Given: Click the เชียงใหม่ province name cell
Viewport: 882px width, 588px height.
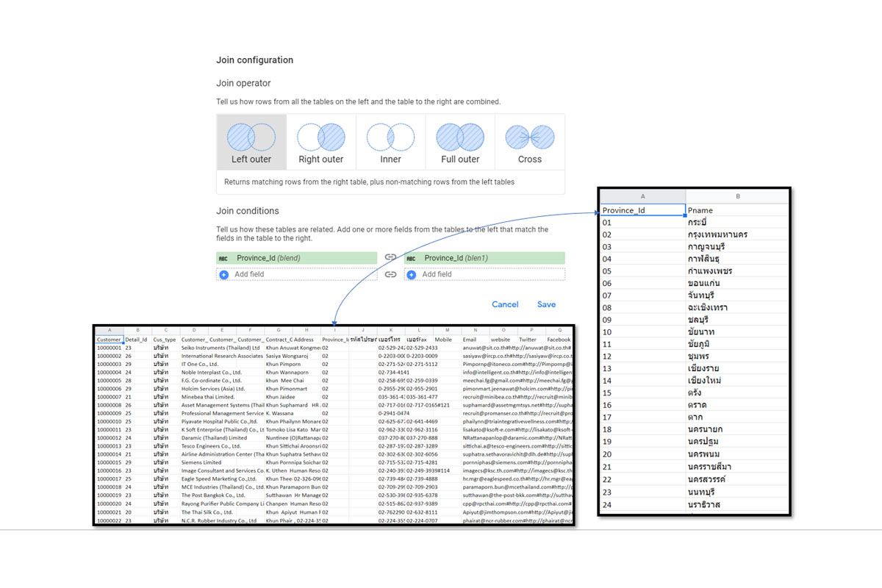Looking at the screenshot, I should coord(737,381).
